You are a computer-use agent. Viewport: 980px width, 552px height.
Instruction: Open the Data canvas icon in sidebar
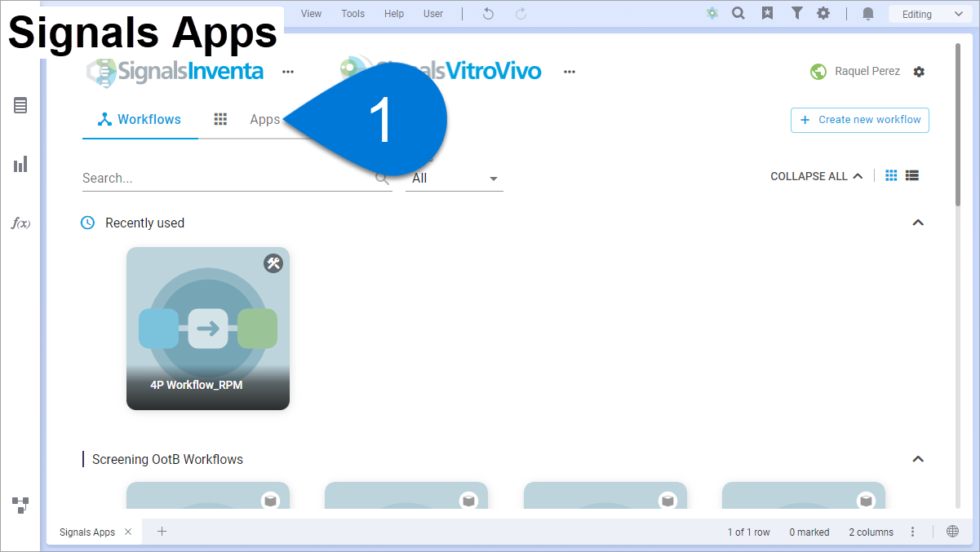tap(20, 505)
